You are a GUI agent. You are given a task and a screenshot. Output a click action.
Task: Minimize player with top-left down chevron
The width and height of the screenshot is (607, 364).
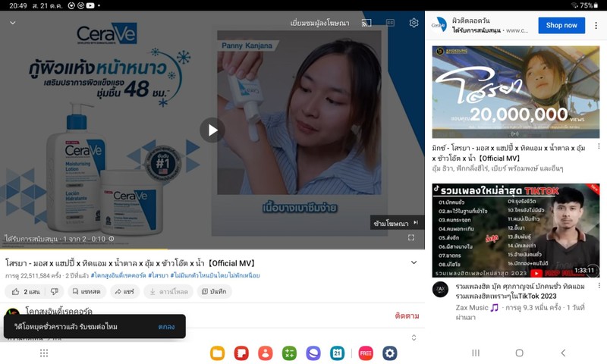pos(12,23)
